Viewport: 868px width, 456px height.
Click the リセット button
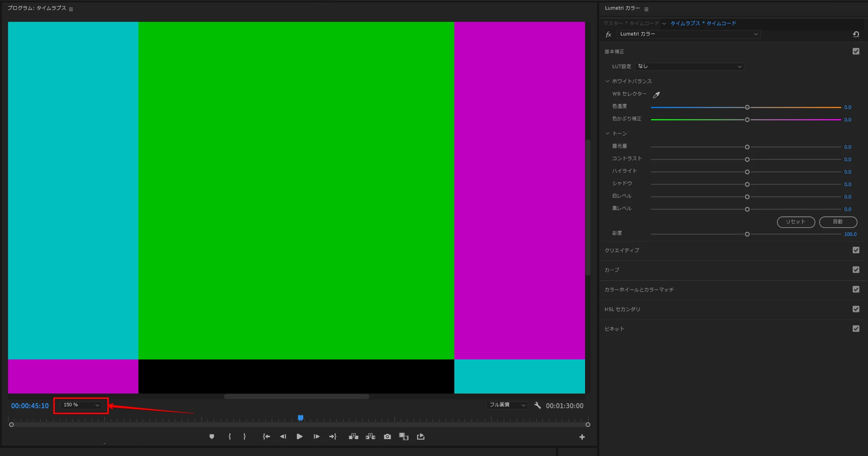796,222
